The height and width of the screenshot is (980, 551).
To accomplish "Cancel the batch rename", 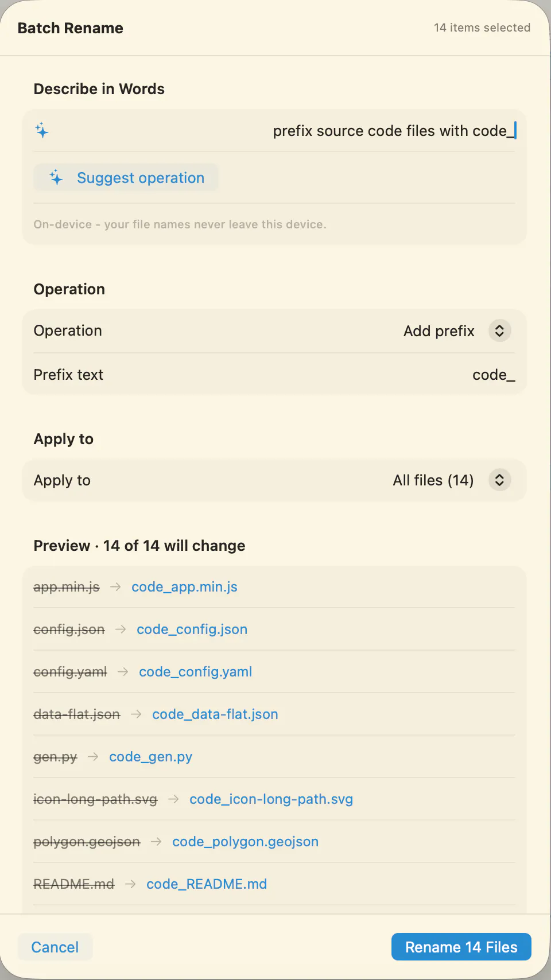I will [55, 947].
